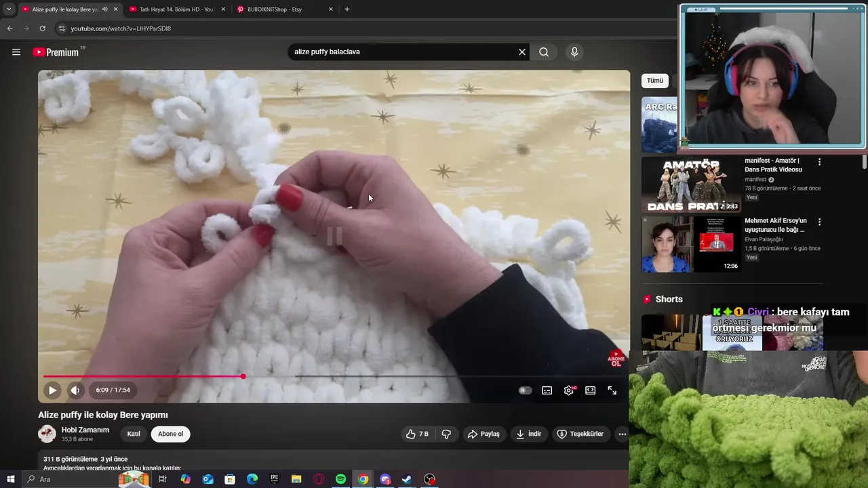Open Task View in taskbar
The image size is (868, 488).
click(163, 479)
